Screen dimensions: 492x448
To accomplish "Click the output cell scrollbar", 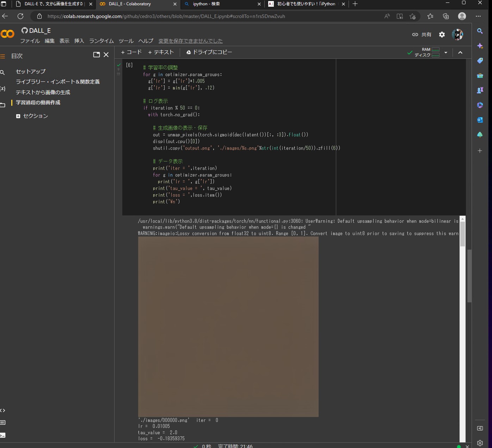I will (462, 234).
